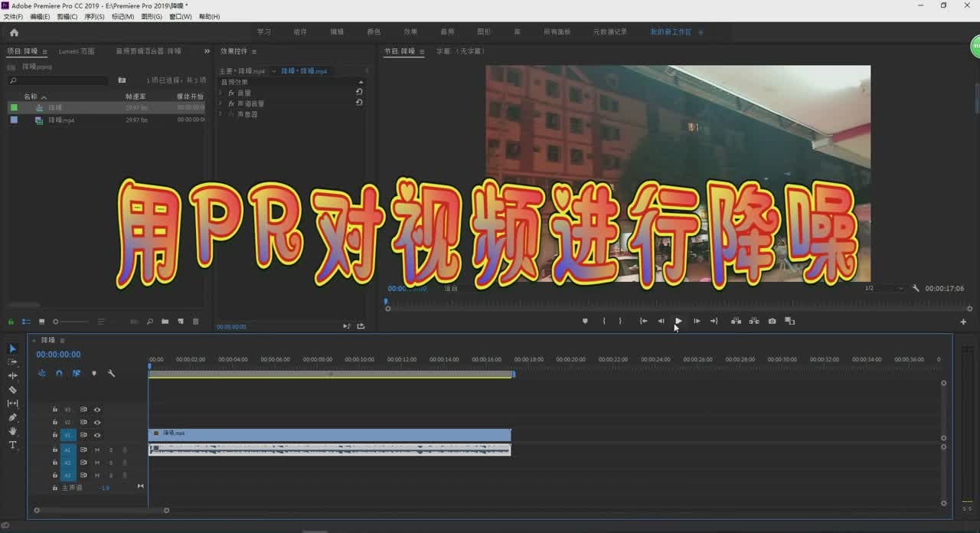Select the Hand tool

(12, 431)
